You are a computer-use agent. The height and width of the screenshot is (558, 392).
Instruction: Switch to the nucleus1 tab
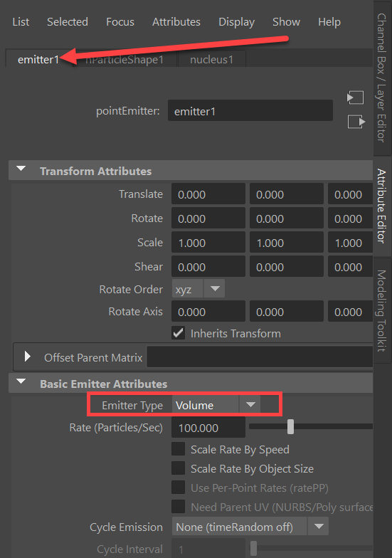(x=212, y=60)
